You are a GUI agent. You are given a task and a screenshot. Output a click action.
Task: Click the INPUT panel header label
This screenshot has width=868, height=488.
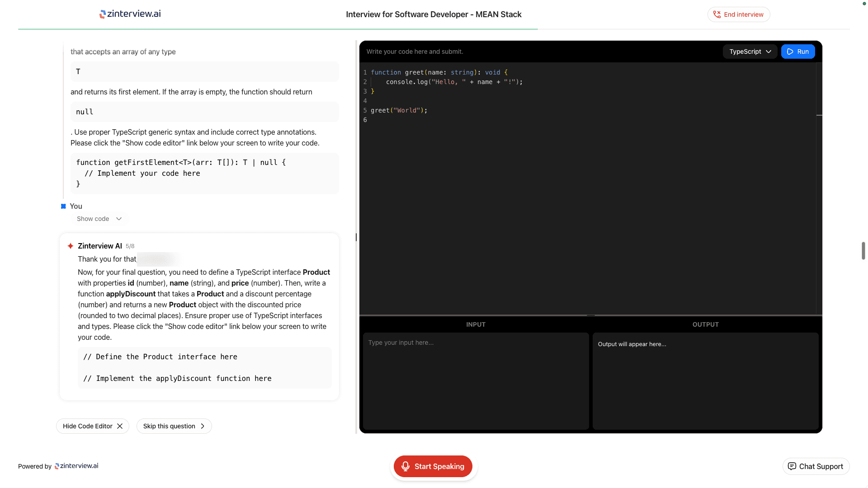(x=476, y=324)
